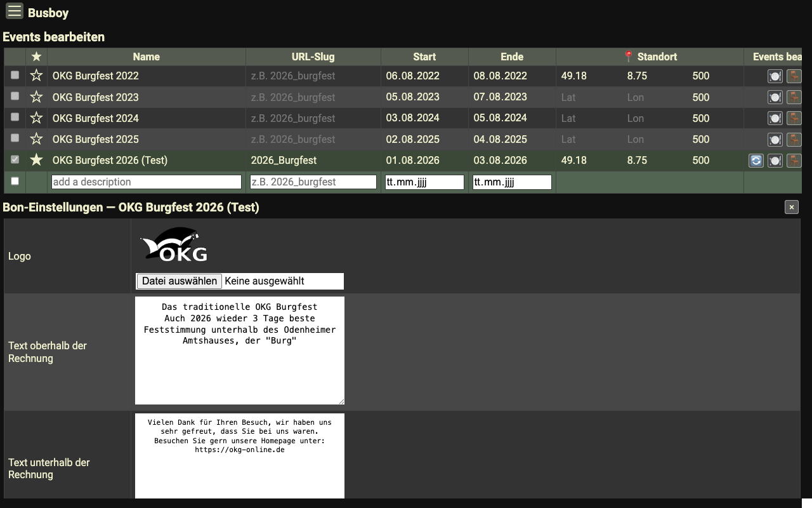The height and width of the screenshot is (508, 812).
Task: Click the end date 03.08.2026
Action: pos(500,160)
